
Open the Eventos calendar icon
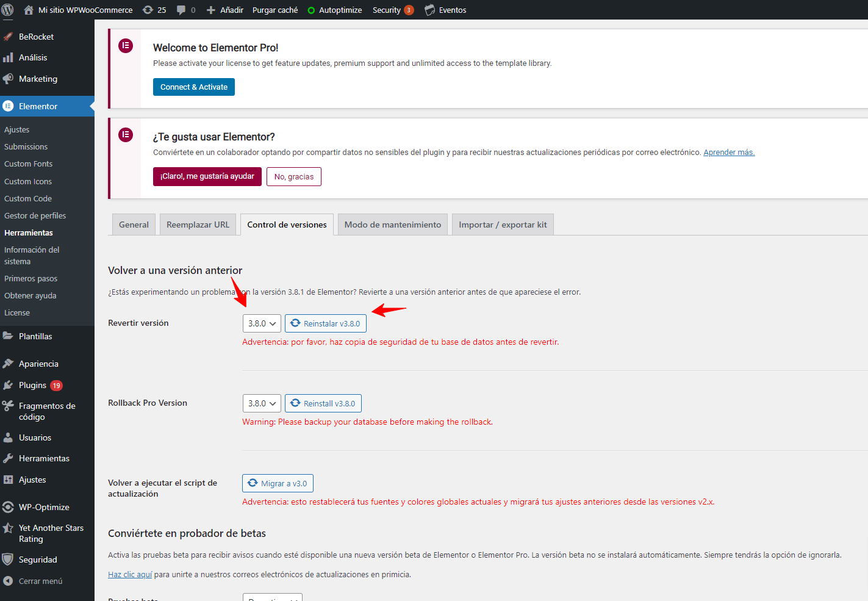coord(430,10)
